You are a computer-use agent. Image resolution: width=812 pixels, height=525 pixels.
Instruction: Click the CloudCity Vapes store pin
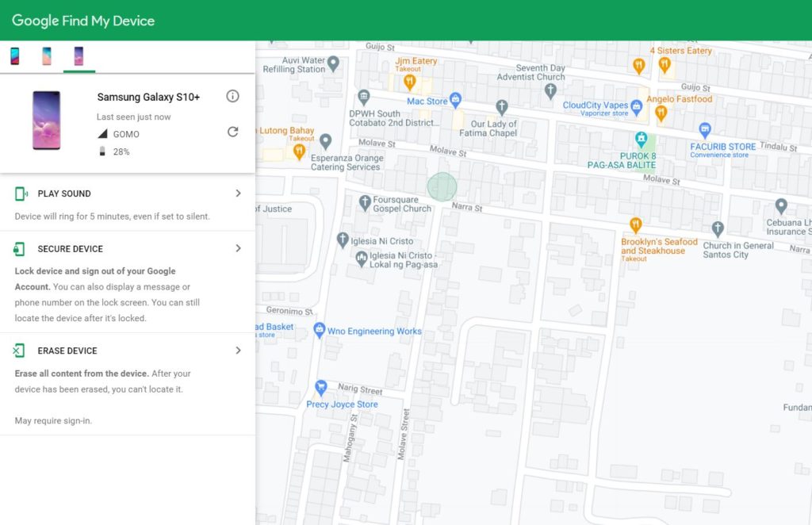[637, 107]
